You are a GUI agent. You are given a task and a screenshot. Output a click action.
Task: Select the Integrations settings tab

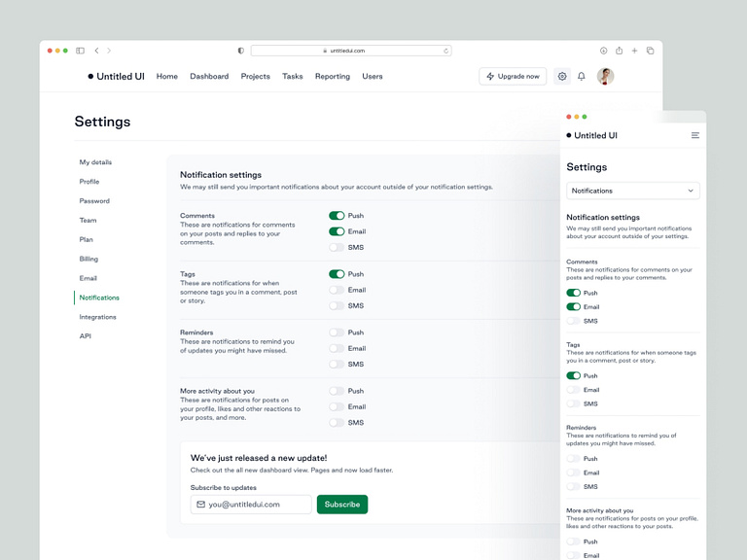97,317
